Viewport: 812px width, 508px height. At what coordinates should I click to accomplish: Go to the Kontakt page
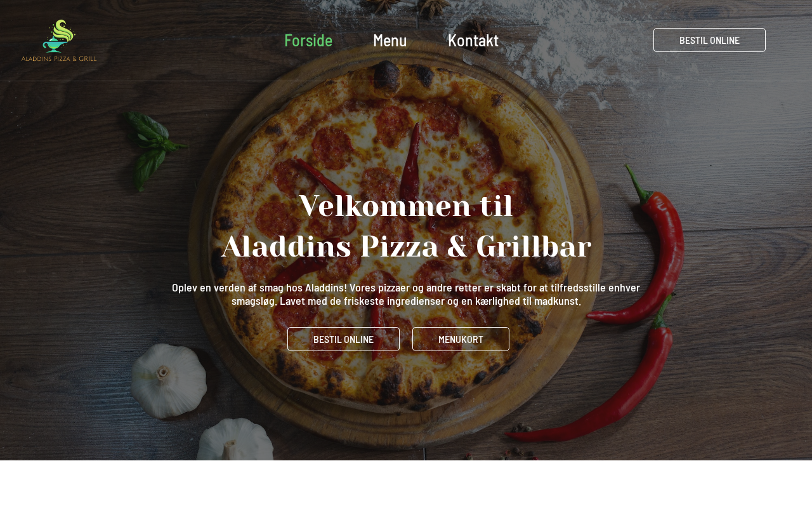(x=473, y=40)
